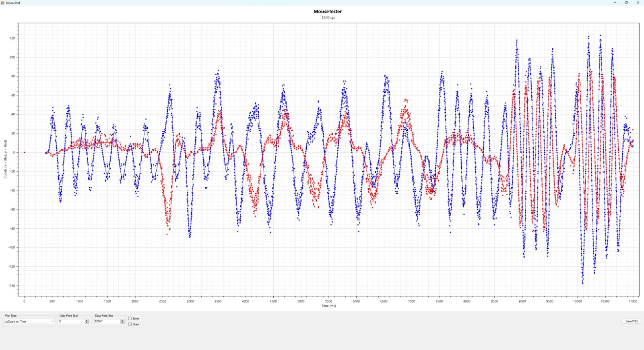644x350 pixels.
Task: Open the Plot Type dropdown
Action: (29, 321)
